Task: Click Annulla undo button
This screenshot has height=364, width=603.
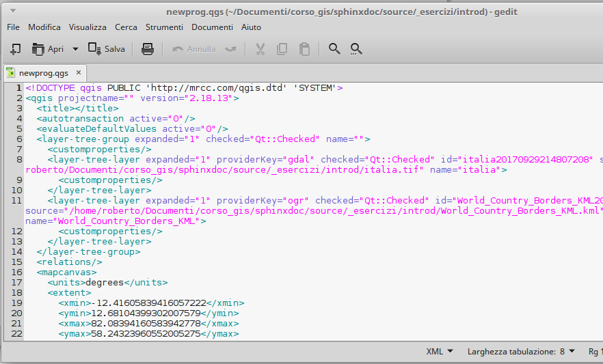Action: click(194, 49)
